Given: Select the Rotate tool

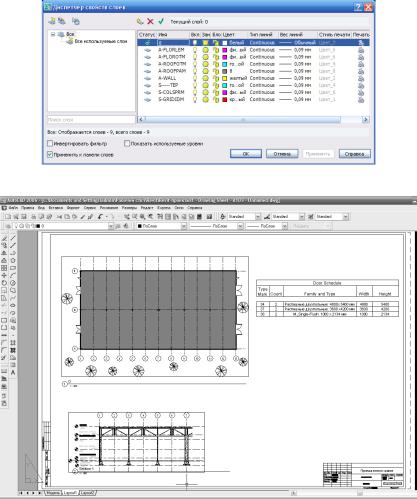Looking at the screenshot, I should (4, 283).
